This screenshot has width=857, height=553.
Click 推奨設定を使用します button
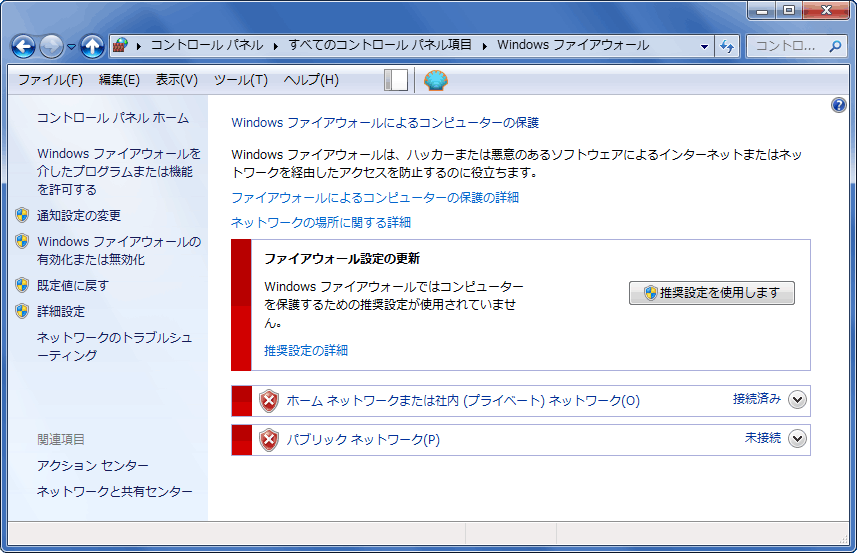712,293
